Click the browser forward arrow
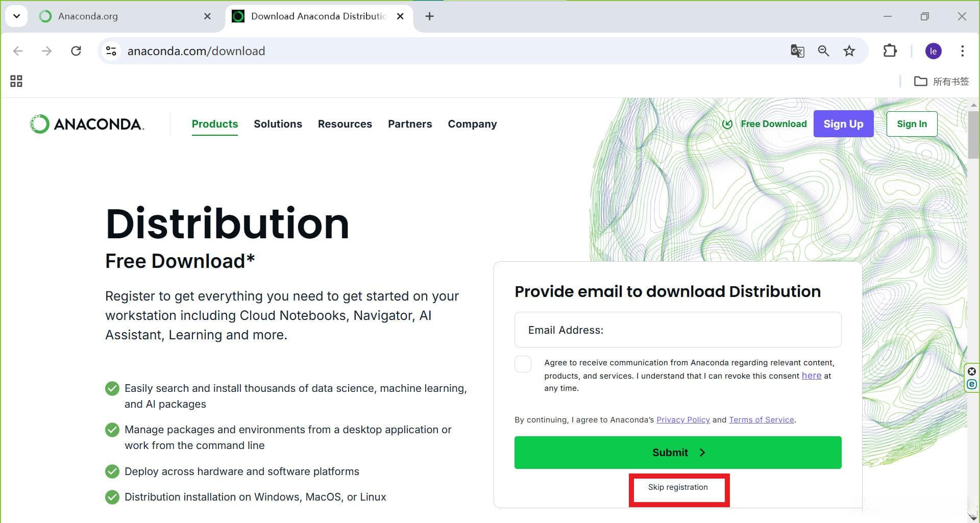Viewport: 980px width, 523px height. [47, 51]
